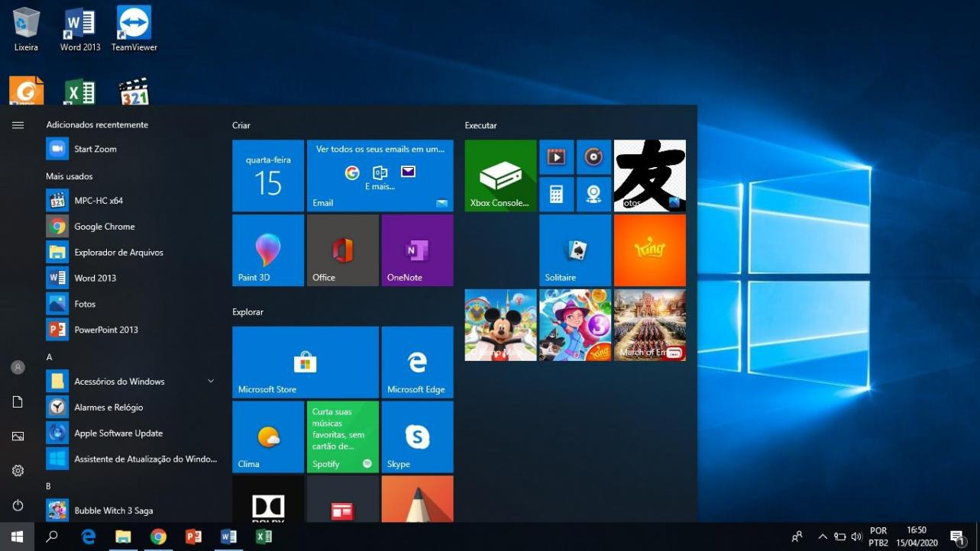Launch PowerPoint 2013 from the Start list

pyautogui.click(x=131, y=330)
